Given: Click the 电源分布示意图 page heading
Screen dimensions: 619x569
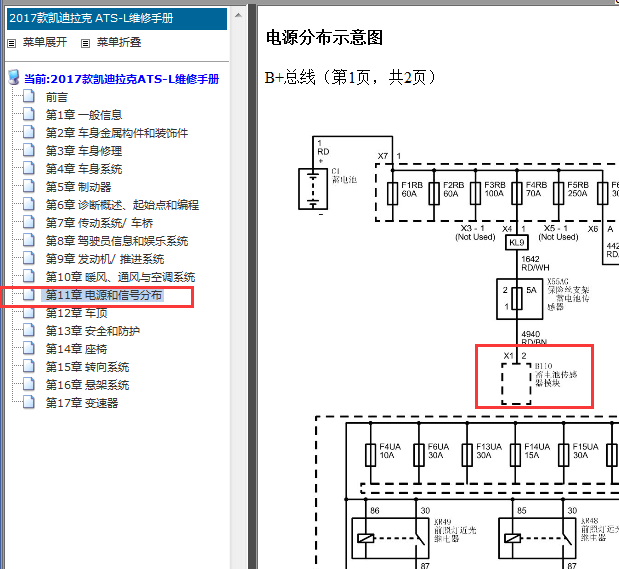Looking at the screenshot, I should pyautogui.click(x=324, y=38).
